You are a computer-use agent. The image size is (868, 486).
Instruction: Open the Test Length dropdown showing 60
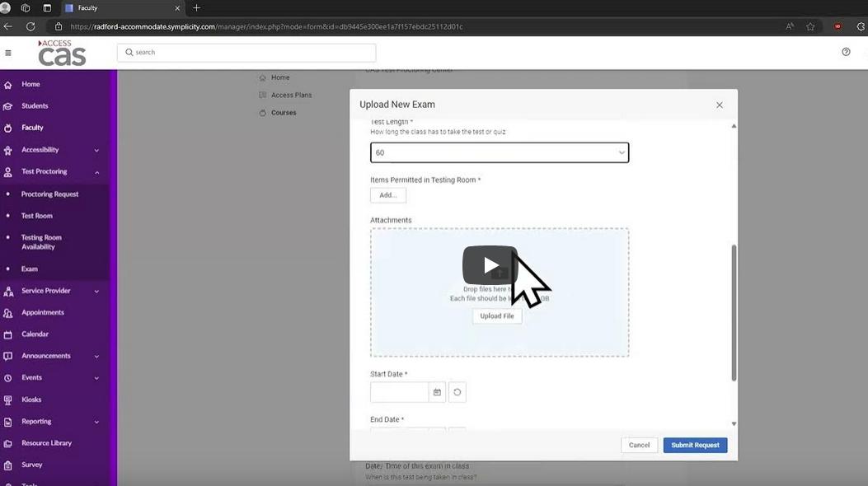tap(500, 152)
